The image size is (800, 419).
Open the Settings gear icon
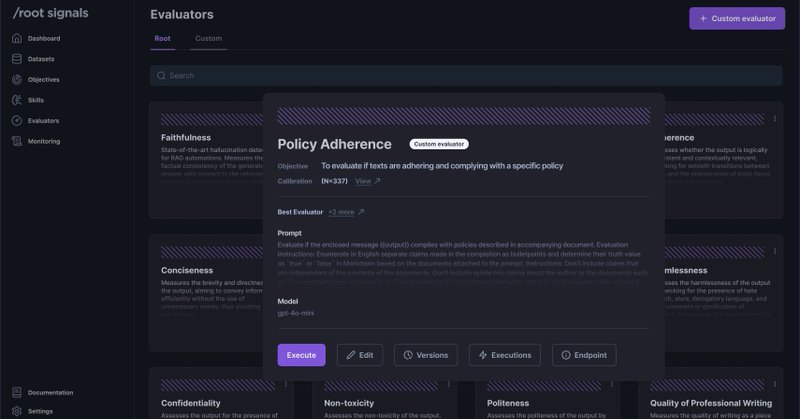pyautogui.click(x=17, y=411)
